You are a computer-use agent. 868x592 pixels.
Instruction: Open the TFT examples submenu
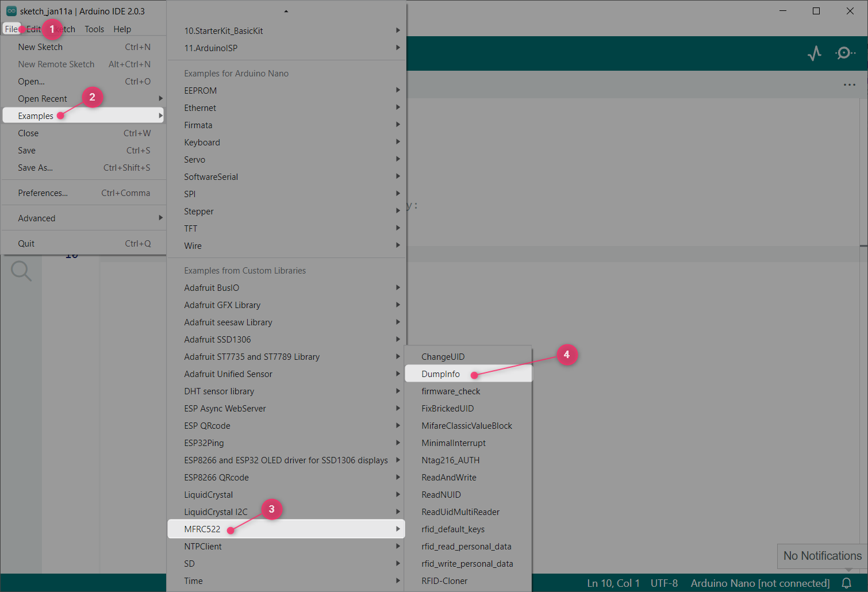coord(286,229)
